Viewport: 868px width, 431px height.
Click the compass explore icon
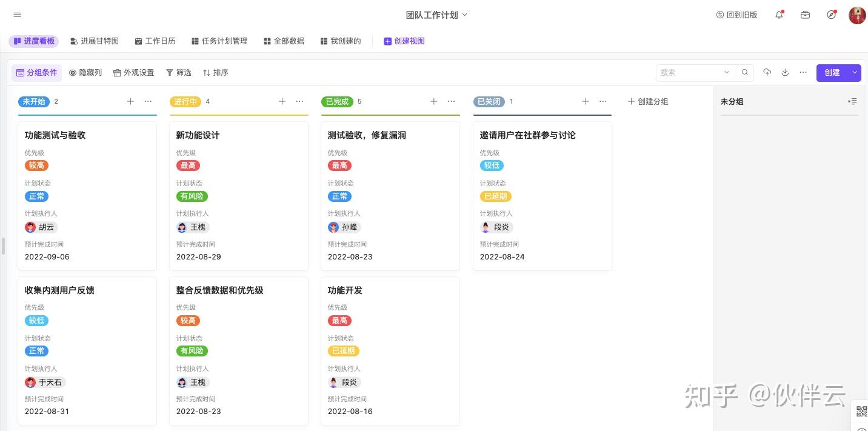pyautogui.click(x=831, y=15)
